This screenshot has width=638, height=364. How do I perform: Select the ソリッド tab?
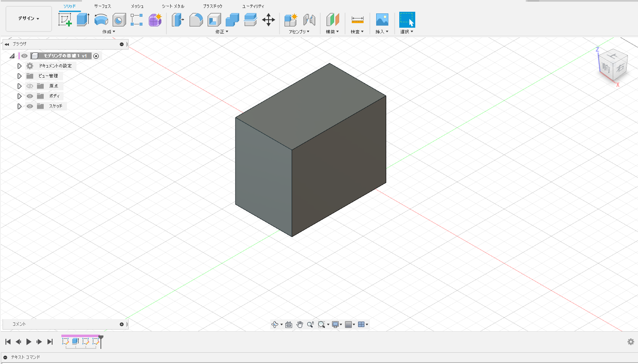pos(70,6)
